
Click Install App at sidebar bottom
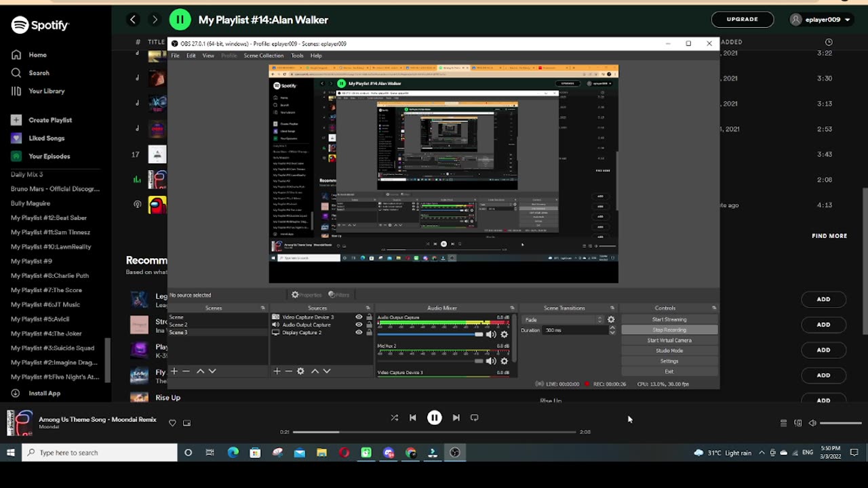coord(44,393)
